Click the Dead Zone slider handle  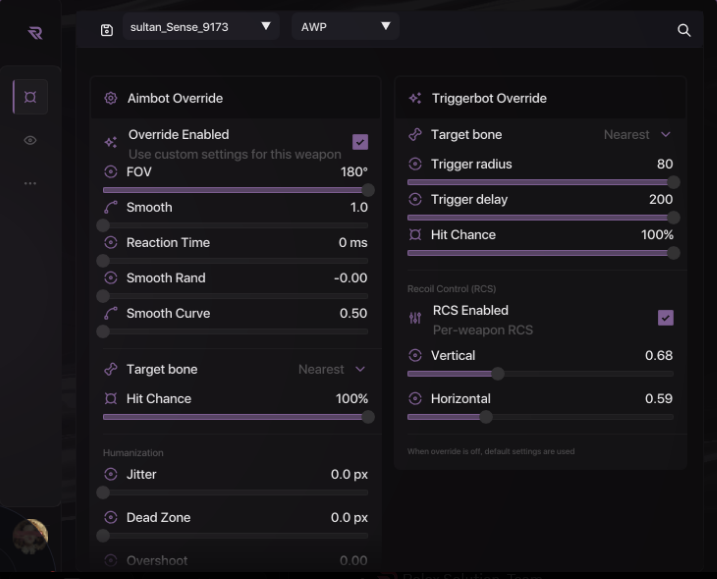pyautogui.click(x=103, y=536)
